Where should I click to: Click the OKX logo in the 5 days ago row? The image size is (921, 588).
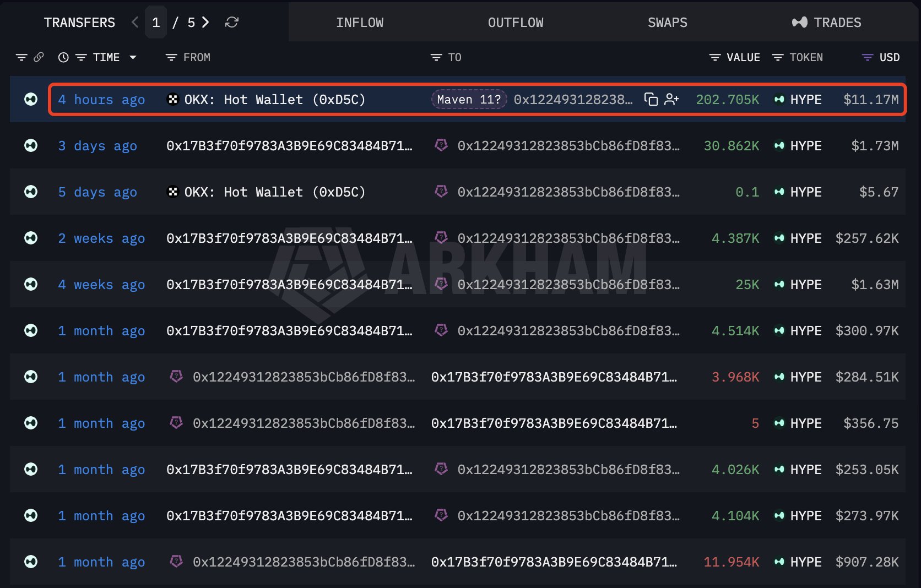[x=173, y=192]
